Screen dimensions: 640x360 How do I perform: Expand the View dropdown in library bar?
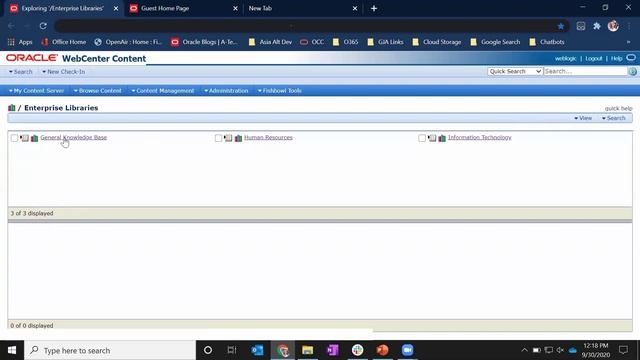tap(583, 118)
